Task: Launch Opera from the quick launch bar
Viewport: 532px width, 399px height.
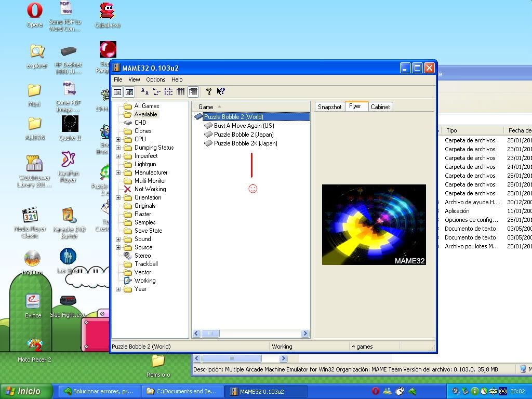Action: point(375,391)
